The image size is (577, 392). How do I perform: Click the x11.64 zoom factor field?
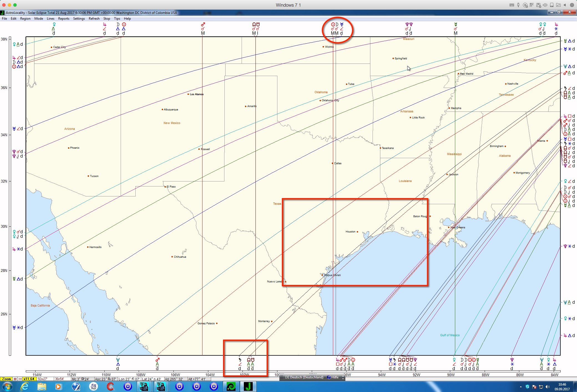point(29,379)
